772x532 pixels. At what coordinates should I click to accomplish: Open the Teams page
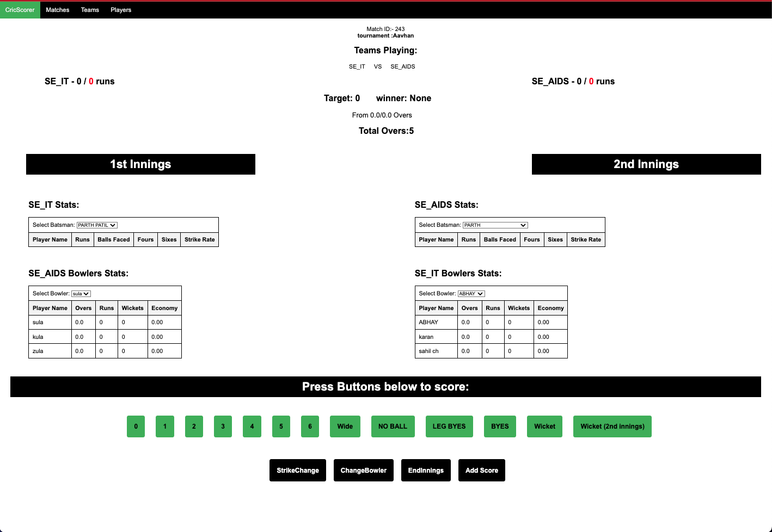point(90,9)
